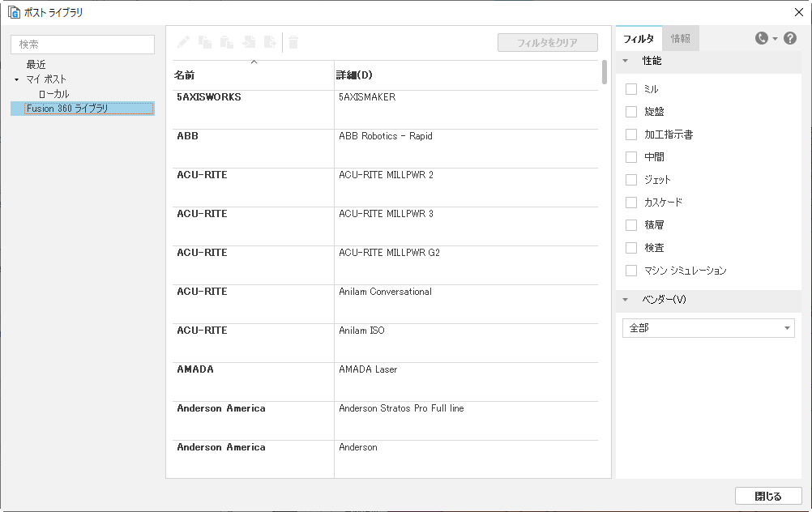Select ACU-RITE MILLPWR 2 entry
This screenshot has height=512, width=812.
coord(386,174)
